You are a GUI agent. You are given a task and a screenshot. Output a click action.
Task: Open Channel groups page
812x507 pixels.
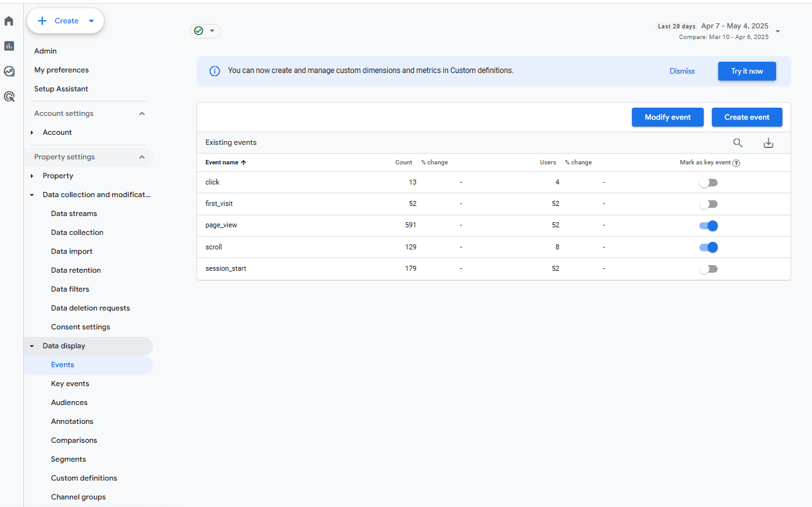tap(78, 497)
